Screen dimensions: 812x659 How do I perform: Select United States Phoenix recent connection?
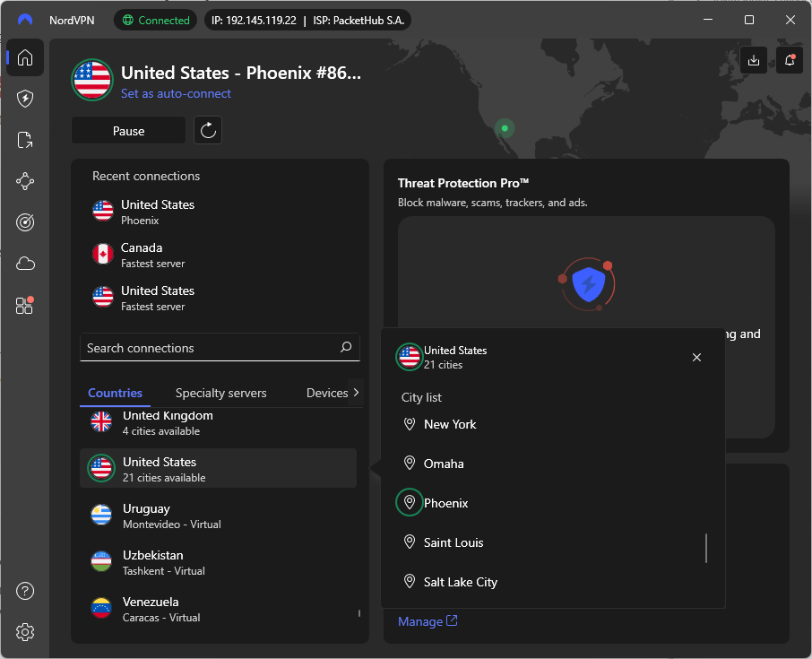[220, 212]
